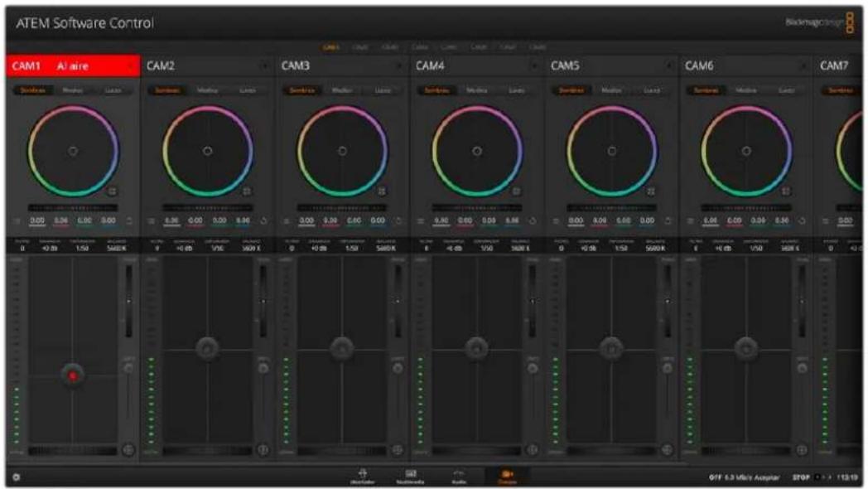Click CAM3 round icon below focus slider
The width and height of the screenshot is (868, 489).
coord(398,368)
